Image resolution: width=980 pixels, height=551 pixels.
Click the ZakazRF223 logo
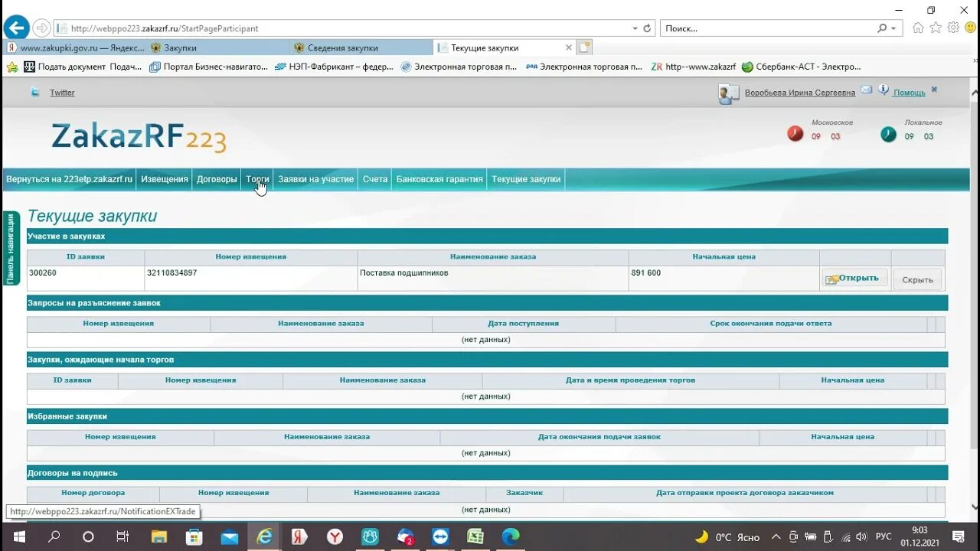pyautogui.click(x=139, y=138)
